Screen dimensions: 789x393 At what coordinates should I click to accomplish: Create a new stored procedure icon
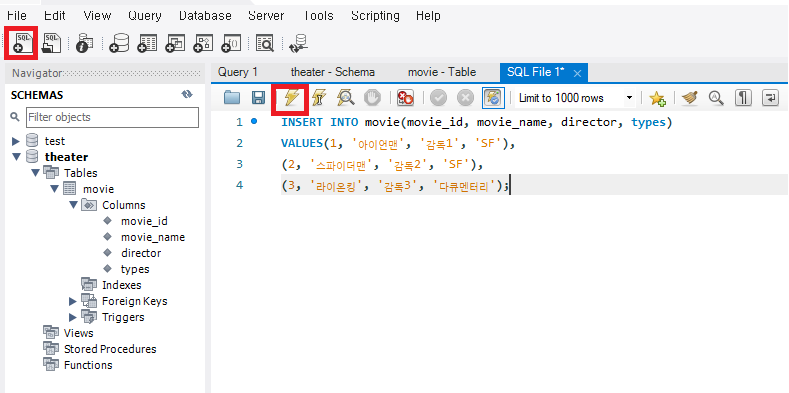point(204,44)
